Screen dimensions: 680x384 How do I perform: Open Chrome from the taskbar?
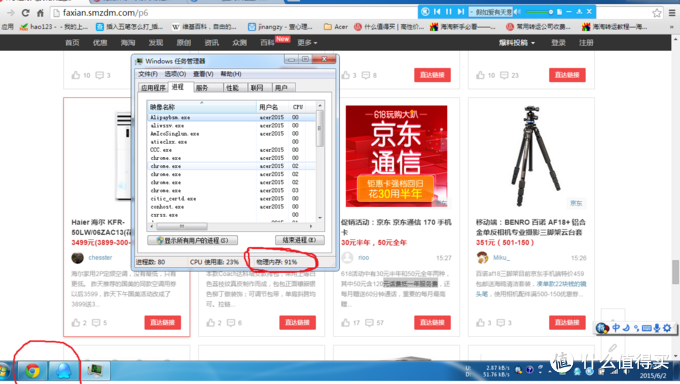[32, 371]
